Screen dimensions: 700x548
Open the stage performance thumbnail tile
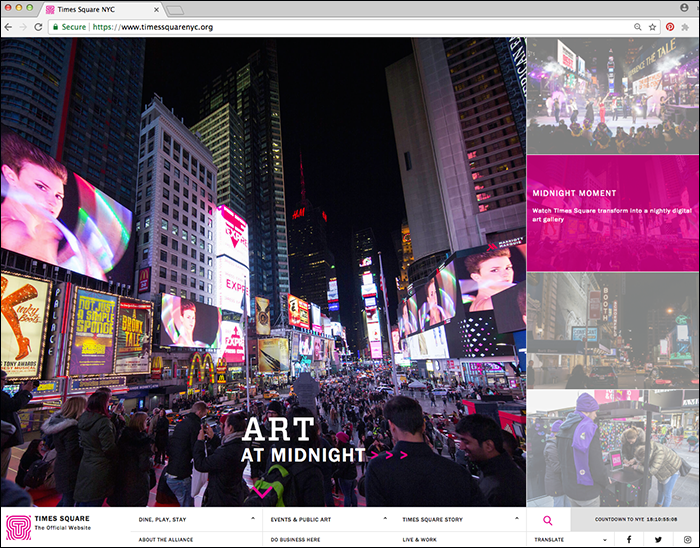[x=612, y=96]
